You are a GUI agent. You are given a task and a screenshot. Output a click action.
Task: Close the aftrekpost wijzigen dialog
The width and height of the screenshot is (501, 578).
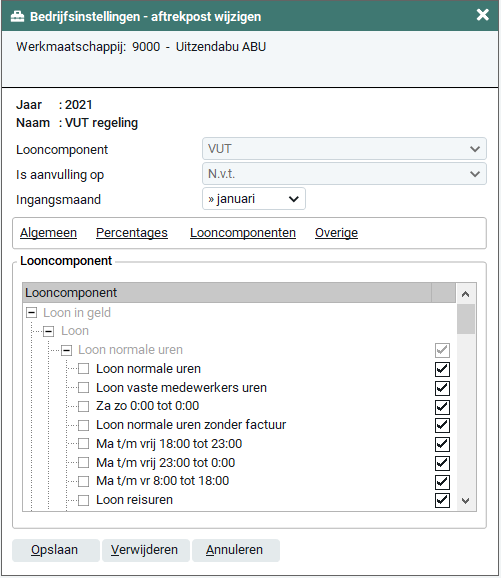(x=483, y=15)
